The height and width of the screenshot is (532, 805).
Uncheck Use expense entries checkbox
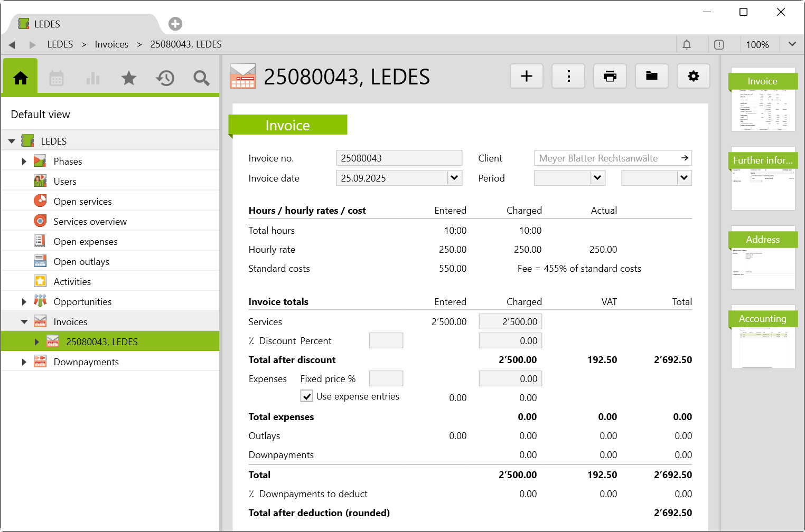[x=307, y=396]
